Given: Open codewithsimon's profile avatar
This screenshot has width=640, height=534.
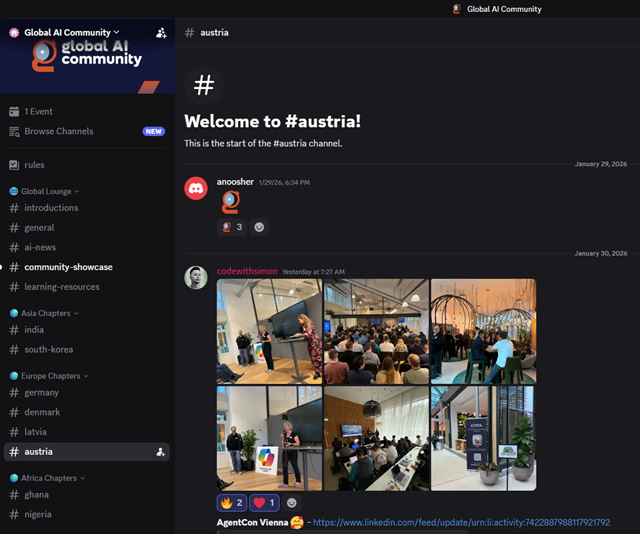Looking at the screenshot, I should click(x=196, y=278).
